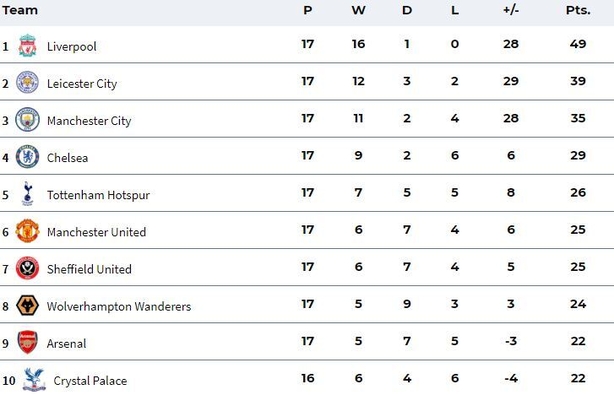Select the Tottenham Hotspur team name
Viewport: 614px width, 395px height.
tap(98, 195)
